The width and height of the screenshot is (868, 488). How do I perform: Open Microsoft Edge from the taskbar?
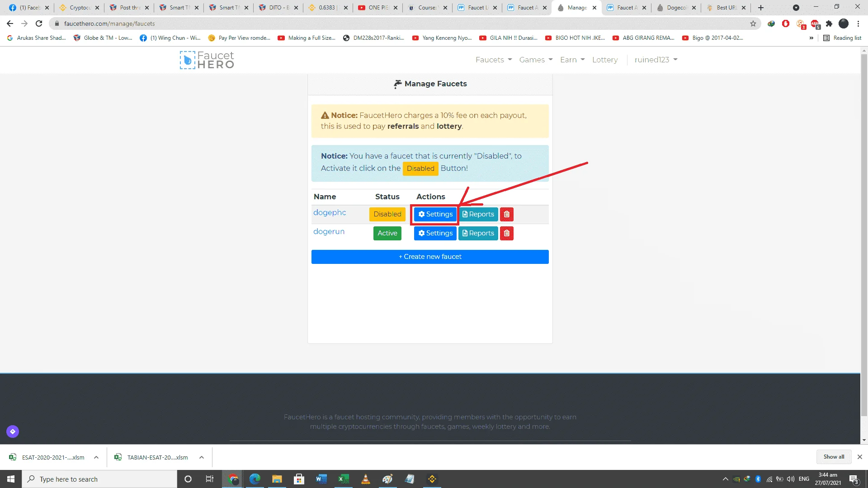pyautogui.click(x=255, y=479)
